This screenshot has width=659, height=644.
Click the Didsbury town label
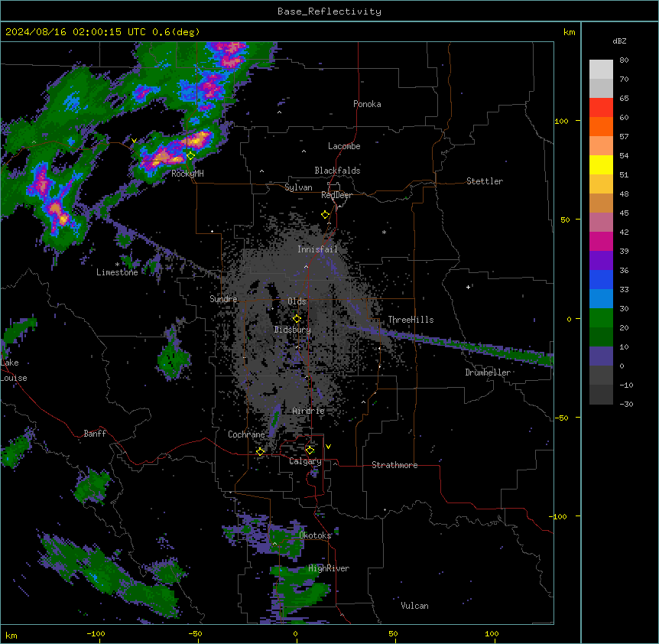pyautogui.click(x=293, y=330)
